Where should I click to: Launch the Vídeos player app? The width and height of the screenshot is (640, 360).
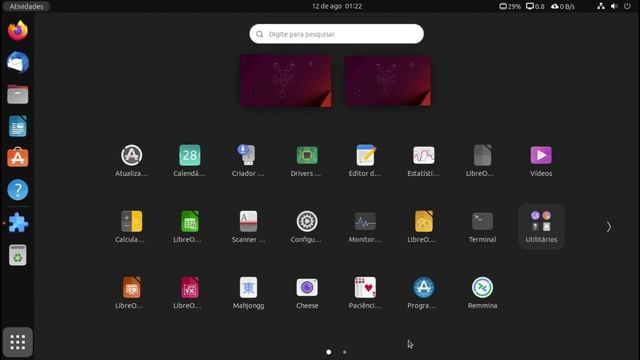541,160
